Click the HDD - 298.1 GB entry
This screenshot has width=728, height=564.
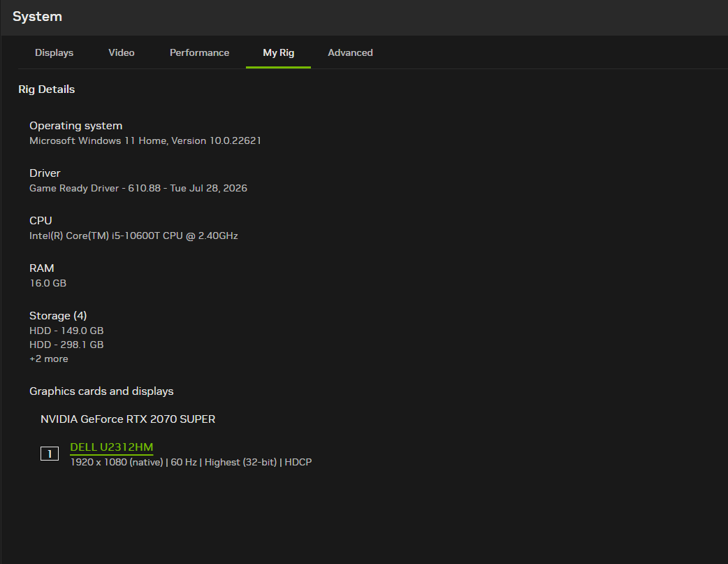click(66, 345)
